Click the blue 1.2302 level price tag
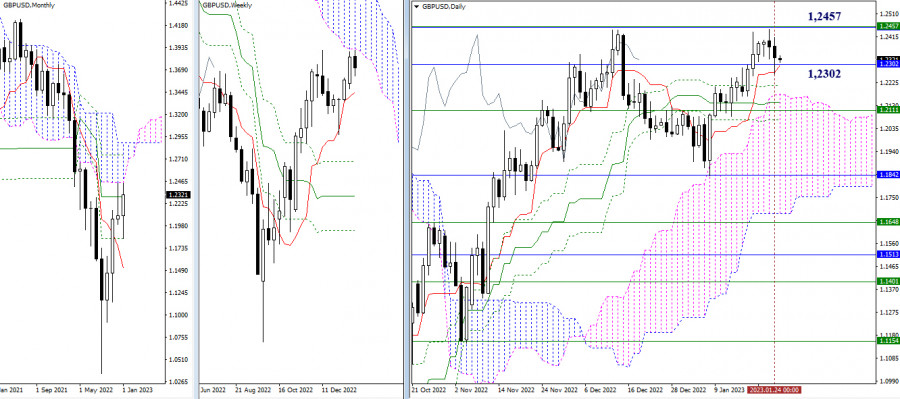This screenshot has height=399, width=900. [x=889, y=64]
